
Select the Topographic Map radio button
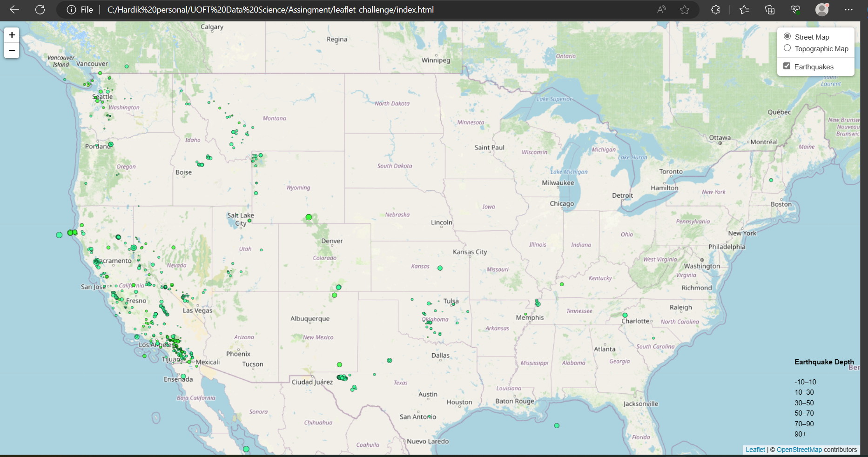(x=787, y=48)
